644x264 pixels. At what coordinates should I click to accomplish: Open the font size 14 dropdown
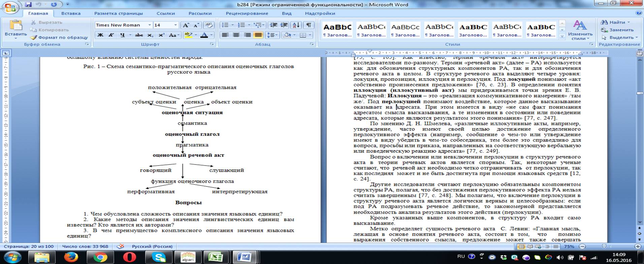click(x=175, y=25)
